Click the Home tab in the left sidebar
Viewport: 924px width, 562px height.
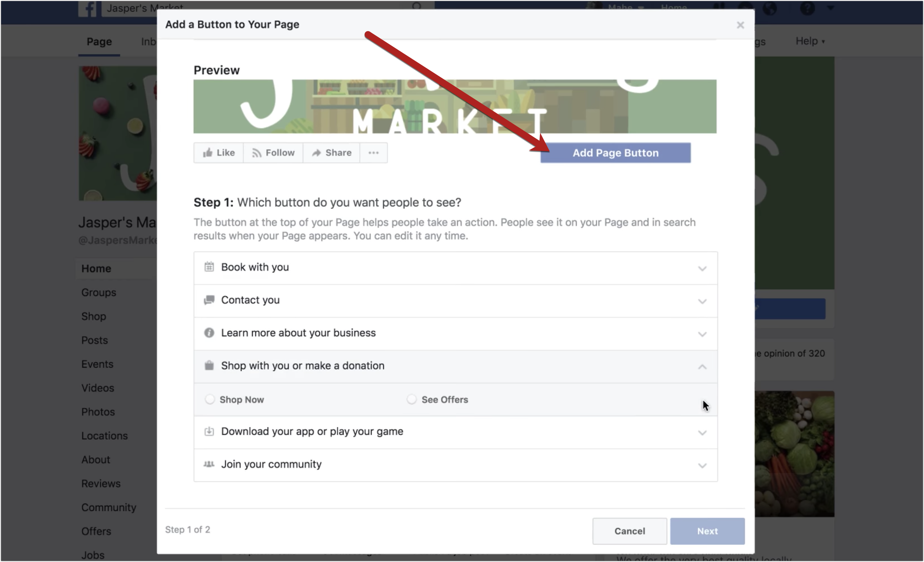point(96,268)
